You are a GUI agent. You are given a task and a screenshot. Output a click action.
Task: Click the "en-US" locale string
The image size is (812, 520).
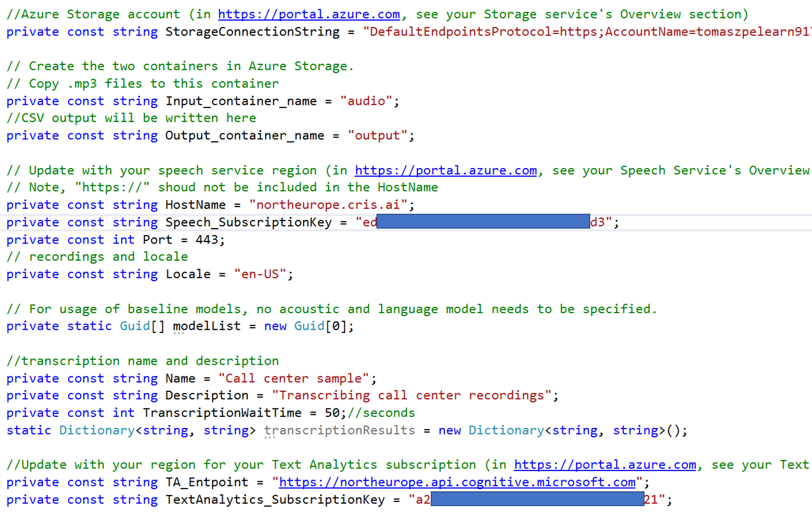pyautogui.click(x=260, y=274)
